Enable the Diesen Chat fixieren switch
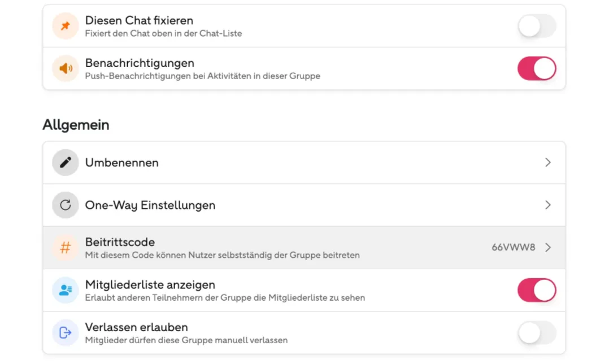This screenshot has height=364, width=609. (537, 26)
